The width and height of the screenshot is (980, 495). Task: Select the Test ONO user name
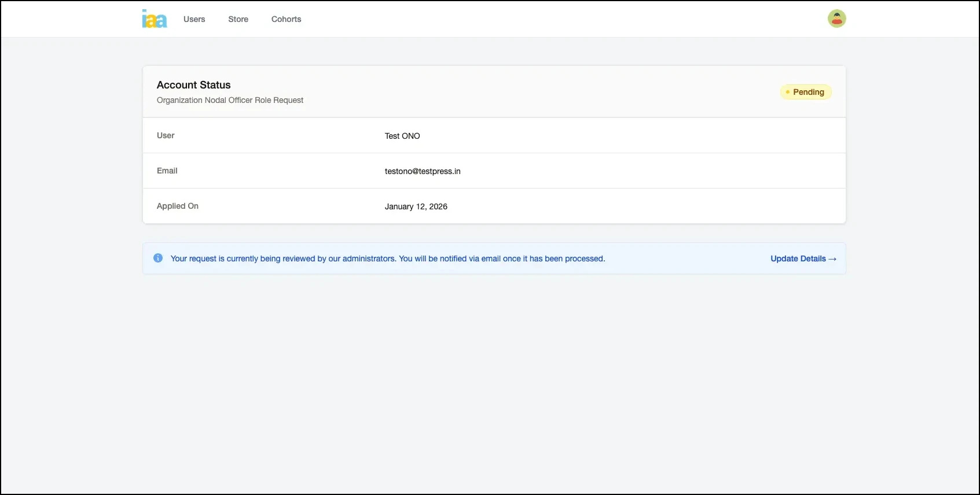coord(402,136)
